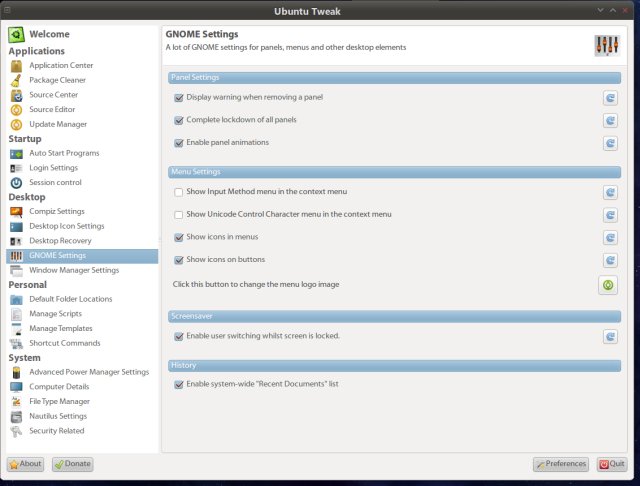Toggle 'Complete lockdown of all panels' checkbox
The image size is (640, 486).
coord(179,120)
